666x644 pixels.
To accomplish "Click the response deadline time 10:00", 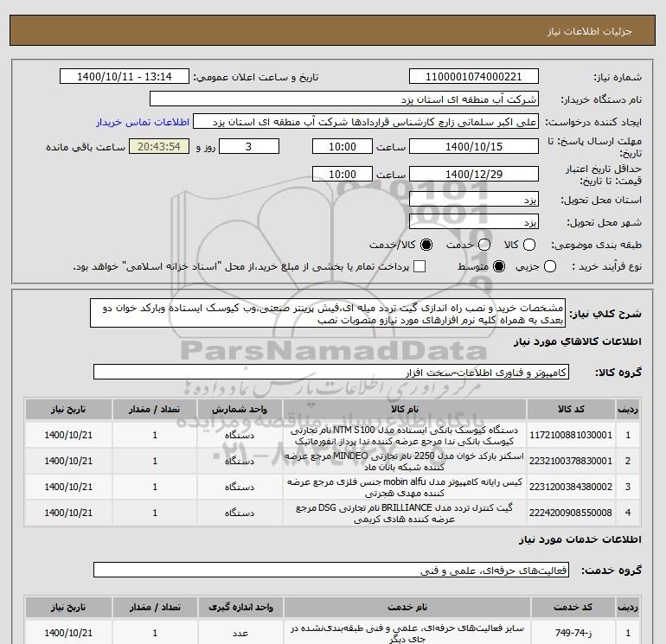I will coord(343,146).
